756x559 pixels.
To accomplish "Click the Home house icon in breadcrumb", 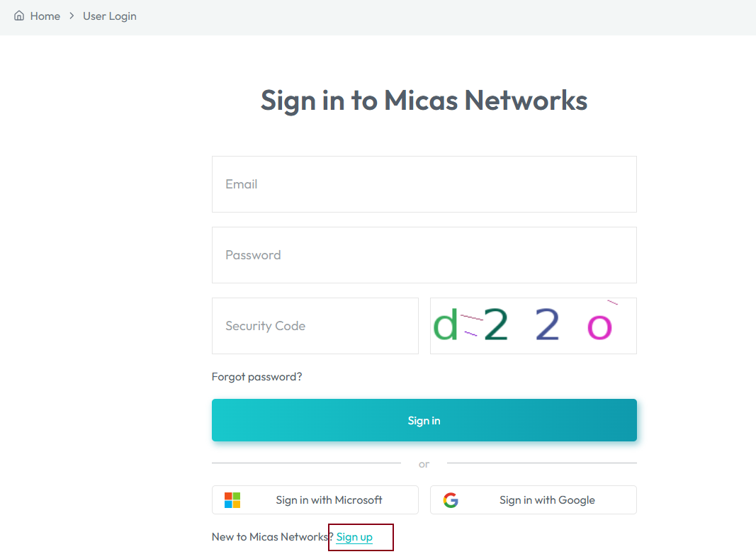I will (x=19, y=16).
